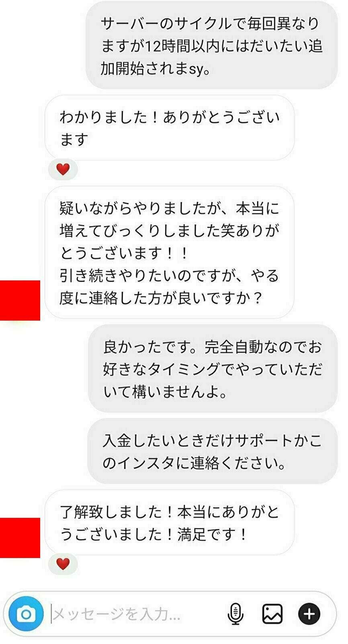Viewport: 348px width, 644px height.
Task: Select the サーバーのサイクル message bubble
Action: coord(212,45)
